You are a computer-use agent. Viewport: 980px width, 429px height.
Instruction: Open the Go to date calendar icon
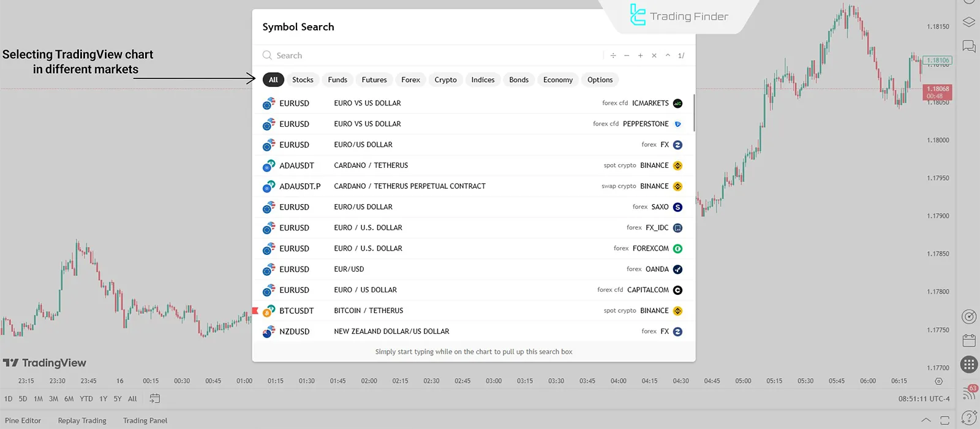click(x=154, y=398)
